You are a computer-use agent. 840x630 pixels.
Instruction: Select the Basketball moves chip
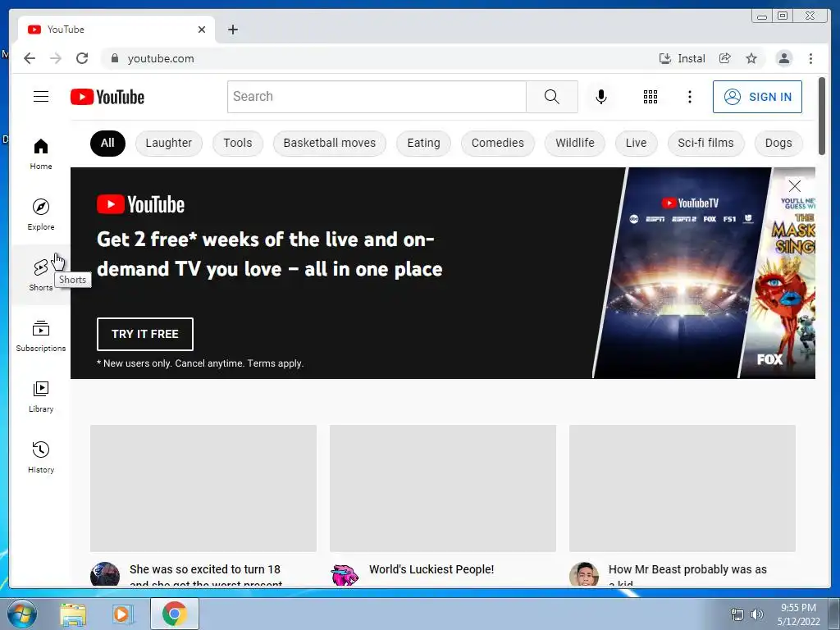coord(330,143)
